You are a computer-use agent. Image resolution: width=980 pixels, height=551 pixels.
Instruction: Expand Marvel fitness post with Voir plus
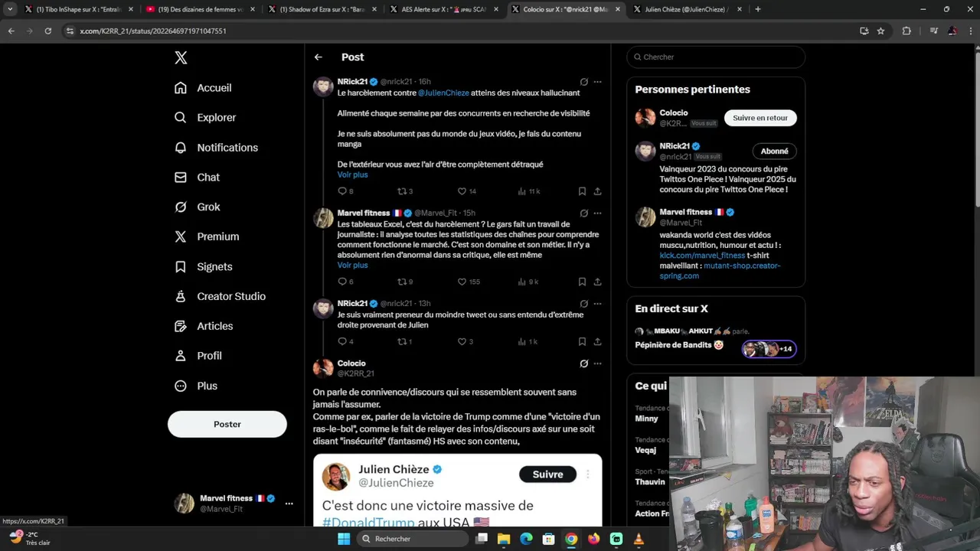coord(352,265)
